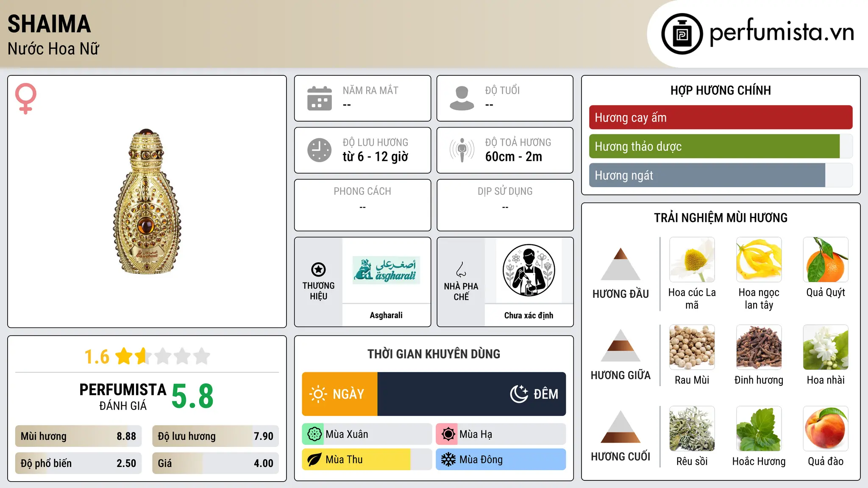Click the perfumista.vn perfume bottle logo icon

[x=682, y=34]
